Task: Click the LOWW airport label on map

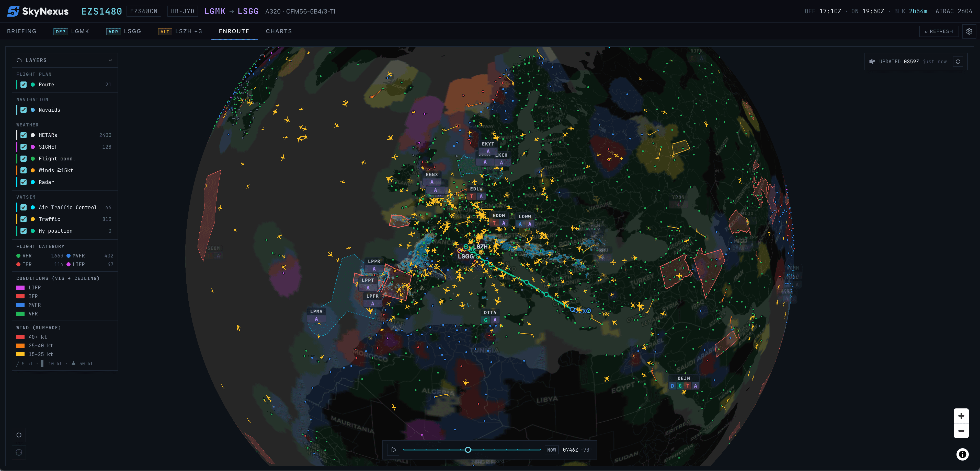Action: pos(525,217)
